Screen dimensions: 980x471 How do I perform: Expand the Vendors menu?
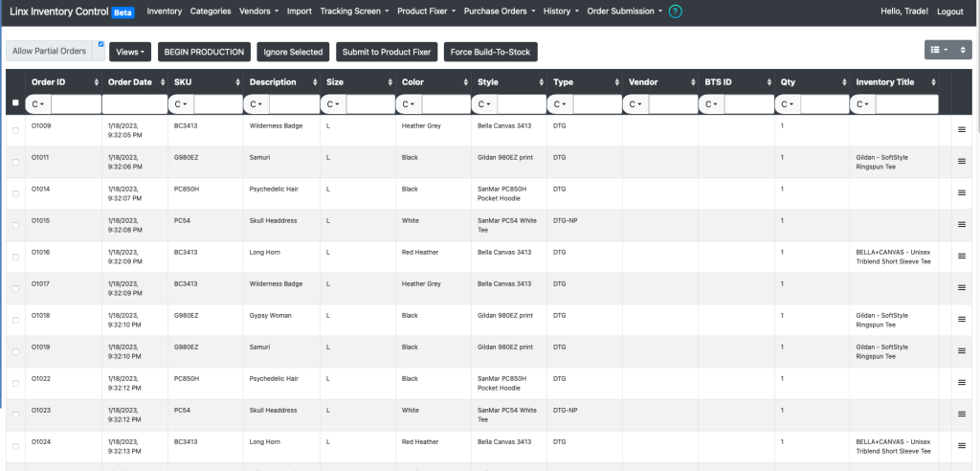(x=258, y=11)
